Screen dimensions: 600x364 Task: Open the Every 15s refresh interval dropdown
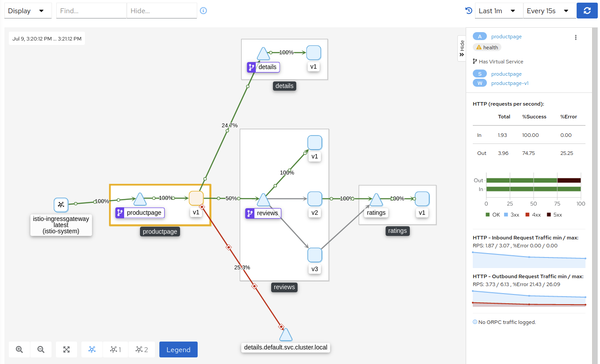click(x=549, y=11)
